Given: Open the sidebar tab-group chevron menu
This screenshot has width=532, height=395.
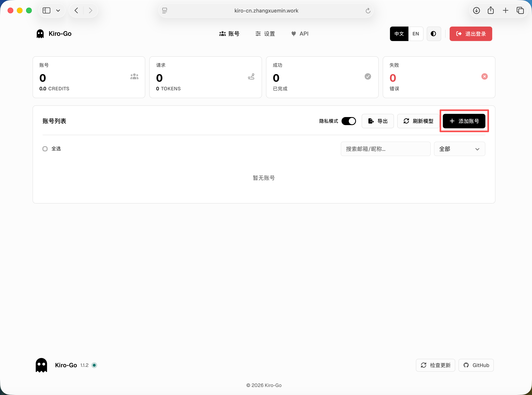Looking at the screenshot, I should point(58,10).
